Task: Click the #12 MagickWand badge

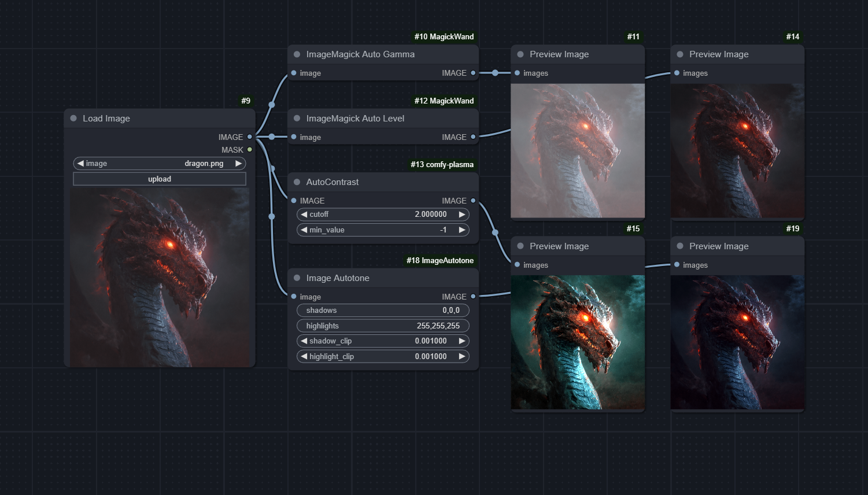Action: [x=444, y=101]
